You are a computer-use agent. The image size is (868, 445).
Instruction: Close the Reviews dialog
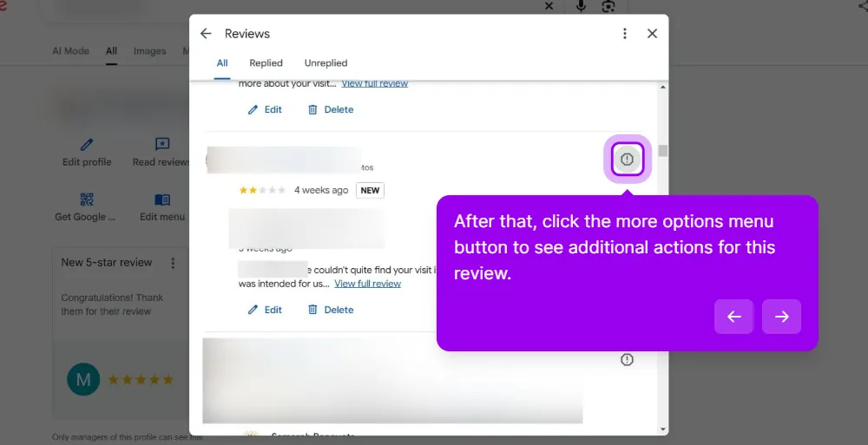[652, 34]
